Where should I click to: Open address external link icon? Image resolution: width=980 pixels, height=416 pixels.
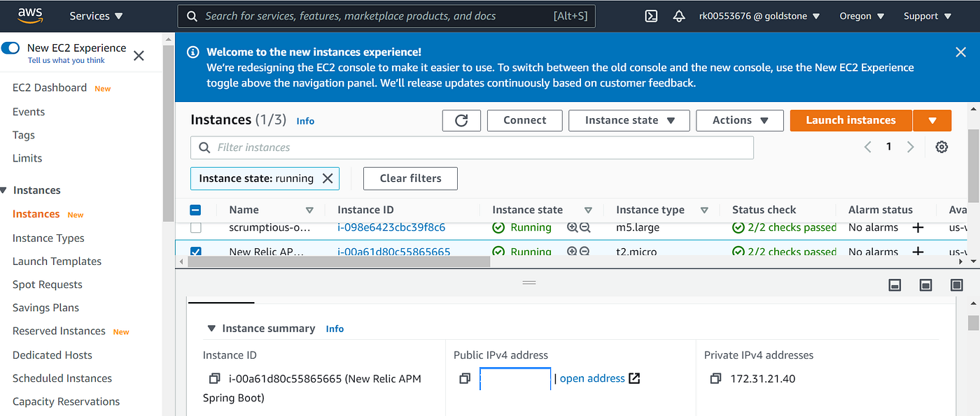[x=634, y=378]
